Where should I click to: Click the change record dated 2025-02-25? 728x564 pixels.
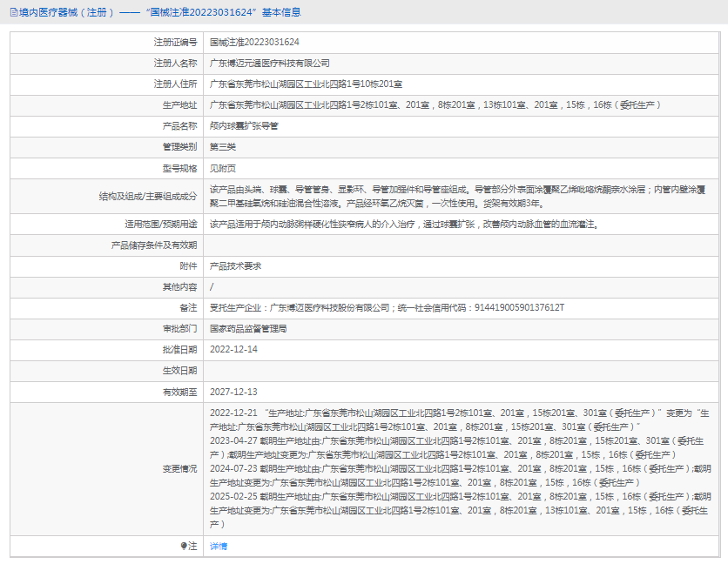click(460, 510)
